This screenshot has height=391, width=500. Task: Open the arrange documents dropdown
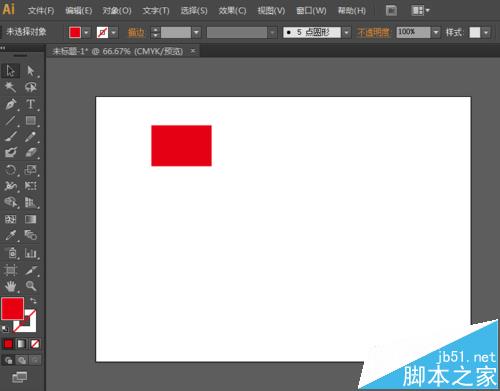pyautogui.click(x=421, y=11)
